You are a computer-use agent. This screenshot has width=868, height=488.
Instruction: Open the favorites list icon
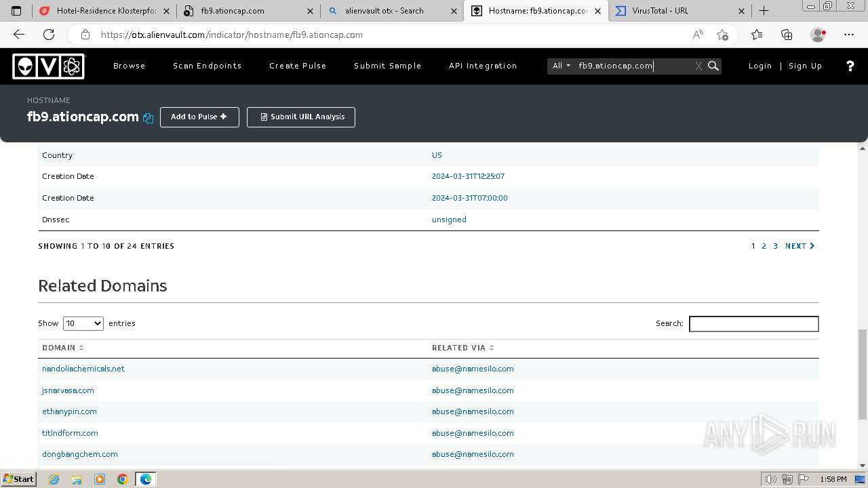(x=757, y=35)
